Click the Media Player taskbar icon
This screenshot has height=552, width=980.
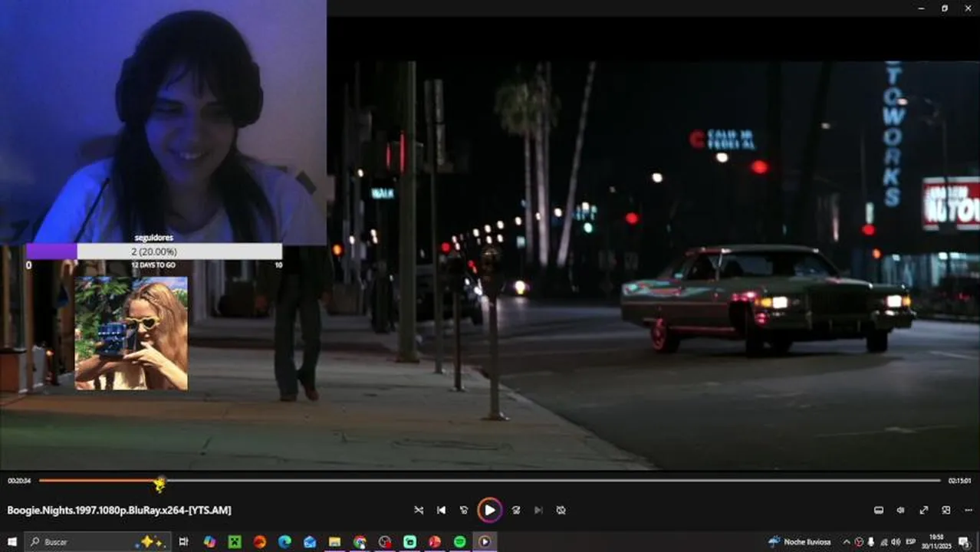[485, 541]
